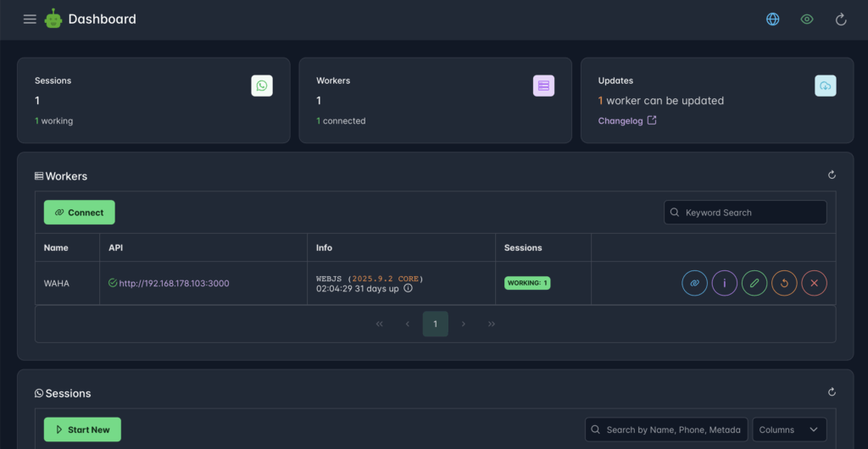Viewport: 868px width, 449px height.
Task: Click the uptime info icon
Action: [408, 288]
